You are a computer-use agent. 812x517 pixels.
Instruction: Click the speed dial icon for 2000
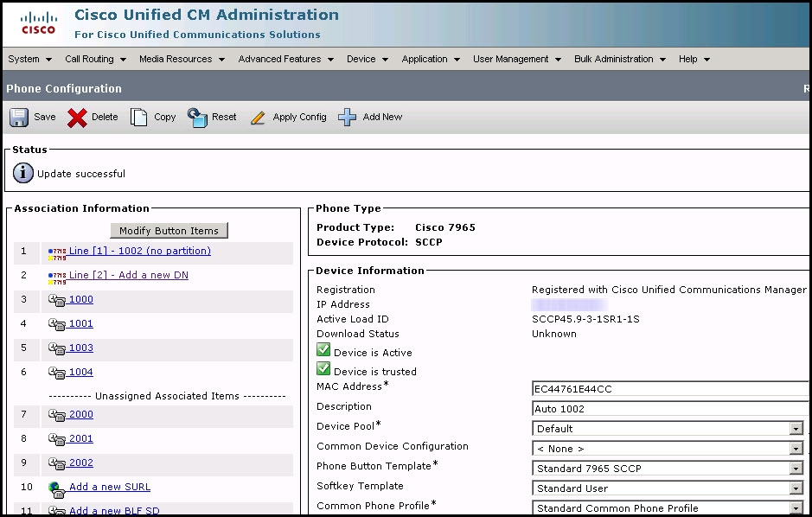point(57,415)
